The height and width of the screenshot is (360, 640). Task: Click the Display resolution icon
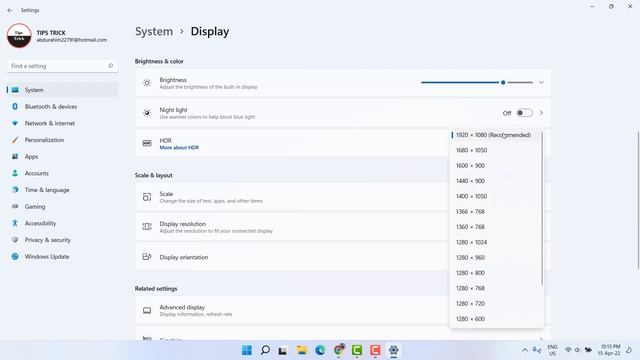pyautogui.click(x=147, y=227)
